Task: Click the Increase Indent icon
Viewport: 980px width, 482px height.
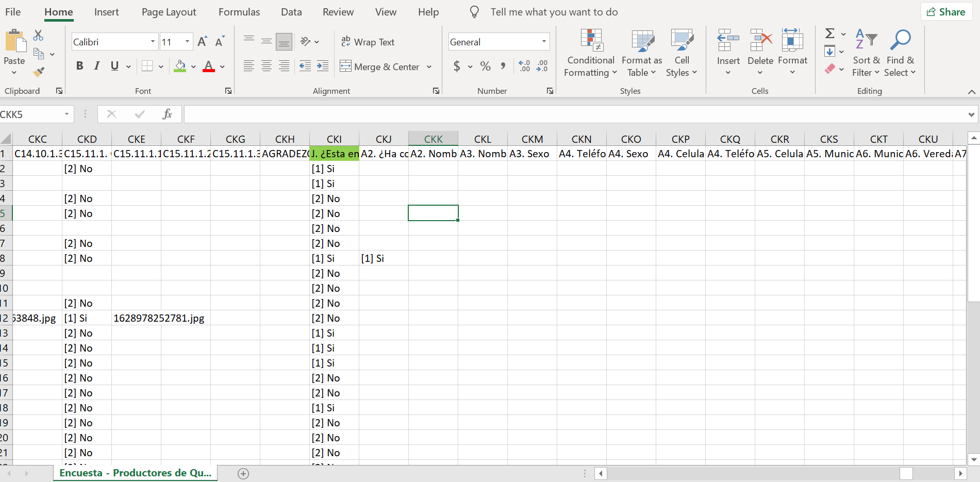Action: point(323,66)
